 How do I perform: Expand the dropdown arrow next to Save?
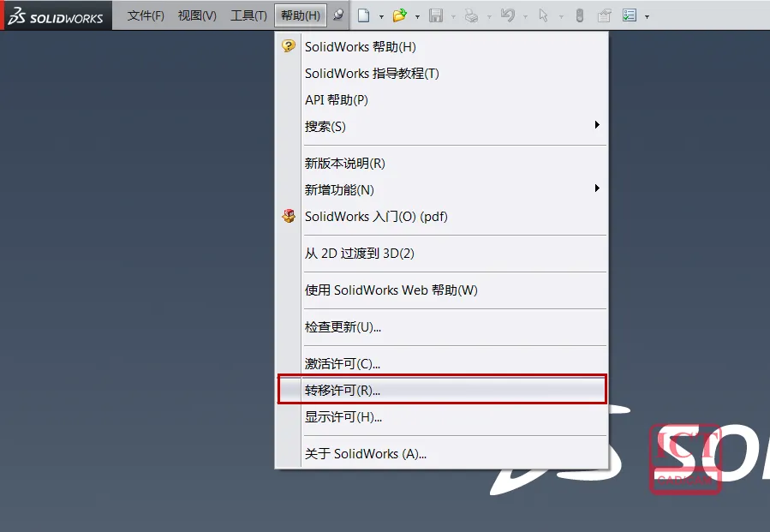[x=453, y=16]
